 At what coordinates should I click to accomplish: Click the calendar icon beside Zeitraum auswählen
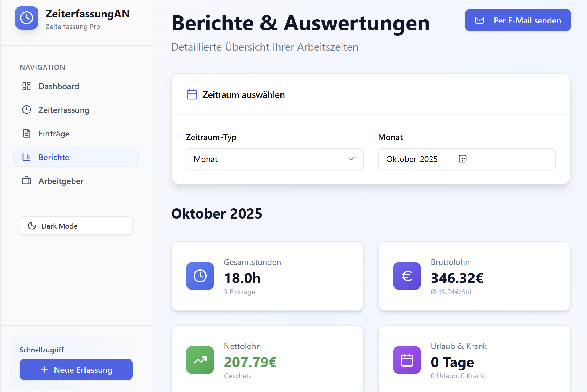(192, 94)
